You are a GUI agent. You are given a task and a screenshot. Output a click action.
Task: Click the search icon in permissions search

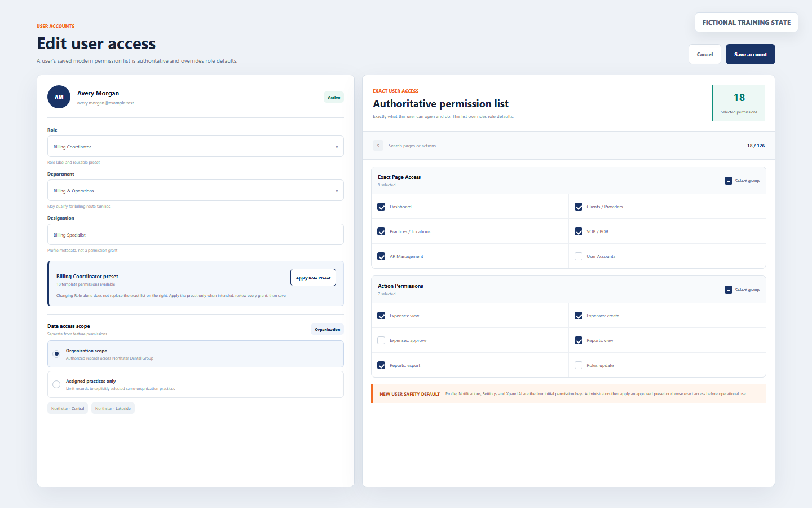[378, 146]
